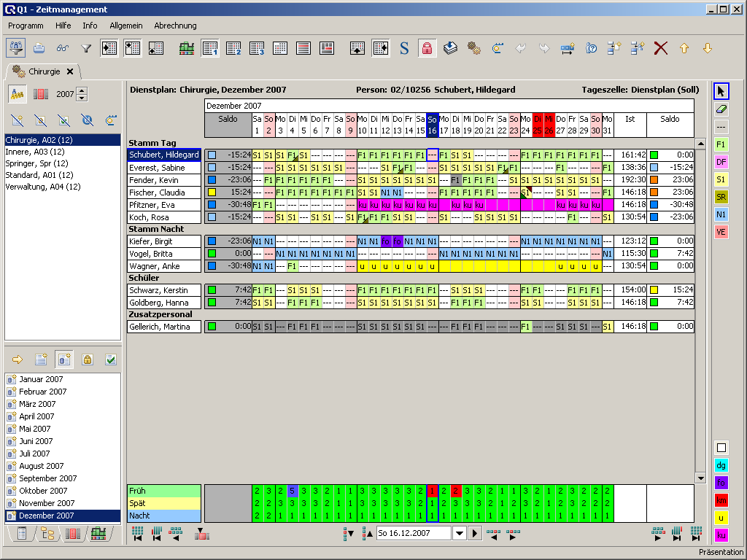Toggle the view 1 grid button in the toolbar
The width and height of the screenshot is (747, 560).
point(210,48)
